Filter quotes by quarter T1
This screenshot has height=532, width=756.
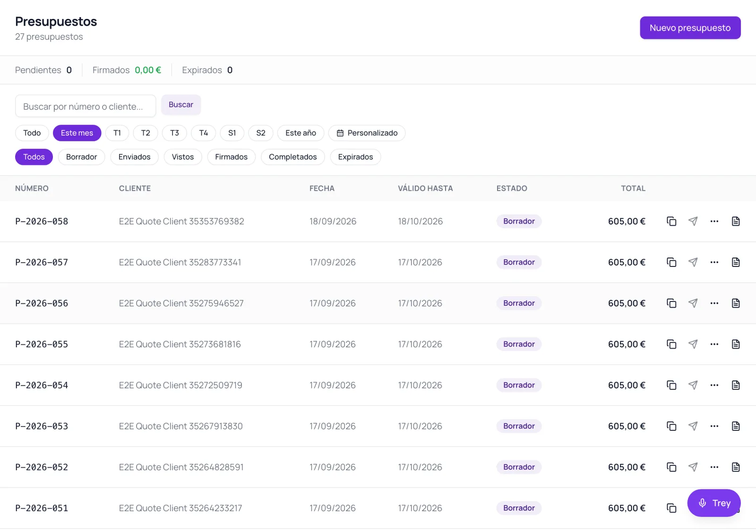click(117, 133)
